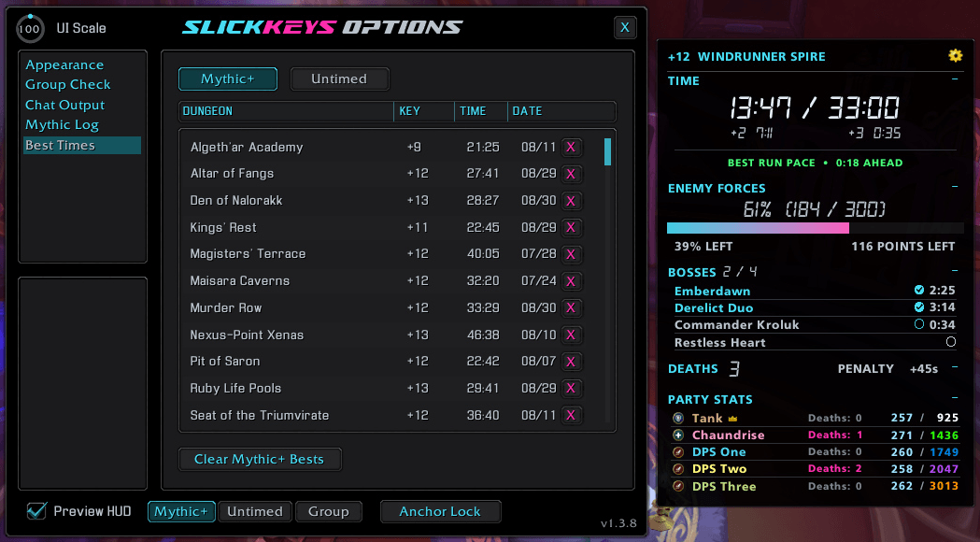Screen dimensions: 980x542
Task: Switch to the Untimed best times tab
Action: pos(339,78)
